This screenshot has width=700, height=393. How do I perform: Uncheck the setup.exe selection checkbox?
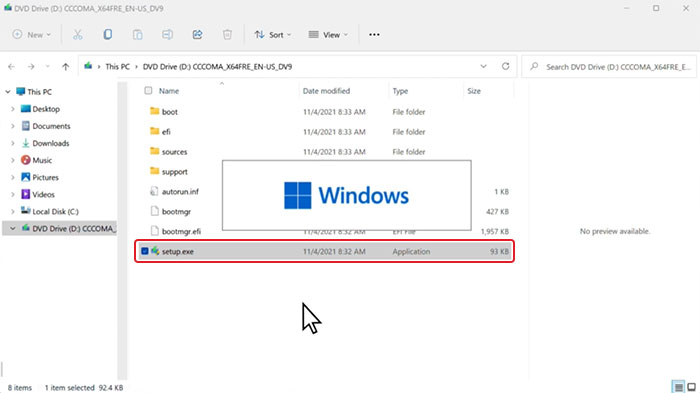point(145,251)
